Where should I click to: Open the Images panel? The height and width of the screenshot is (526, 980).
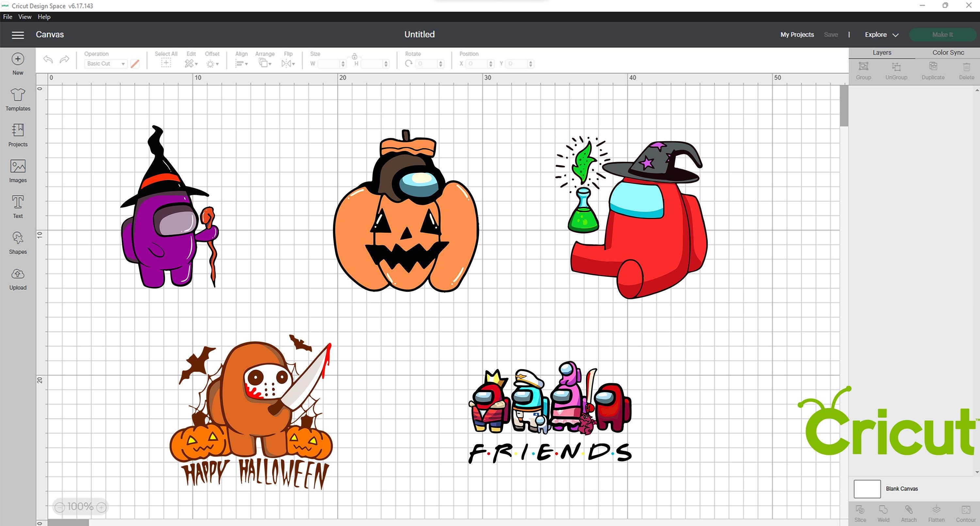[18, 171]
